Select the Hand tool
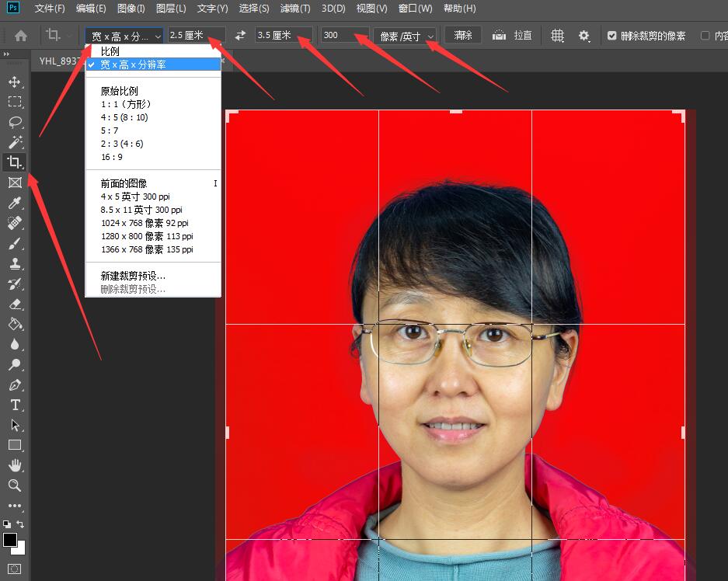This screenshot has height=581, width=728. coord(14,465)
